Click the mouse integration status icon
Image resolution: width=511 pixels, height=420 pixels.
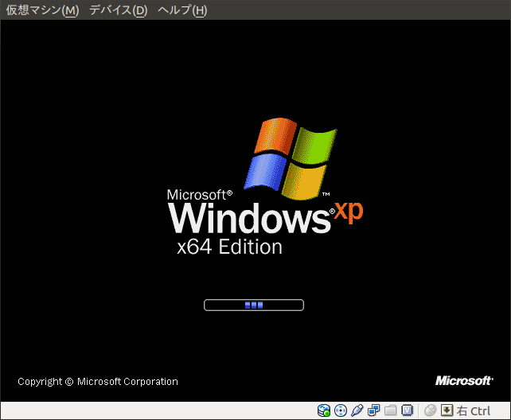(x=430, y=410)
